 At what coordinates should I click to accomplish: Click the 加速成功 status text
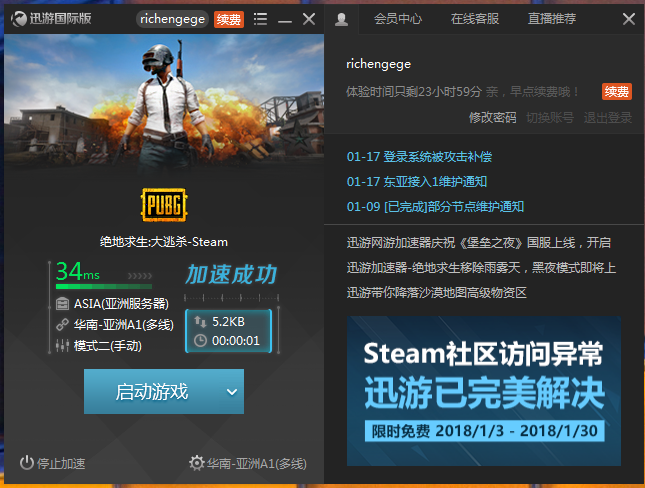click(x=231, y=274)
